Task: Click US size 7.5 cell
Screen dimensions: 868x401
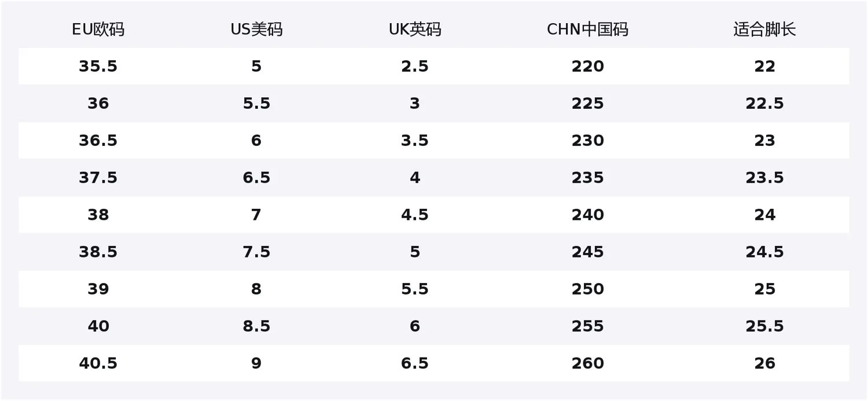Action: click(x=256, y=252)
